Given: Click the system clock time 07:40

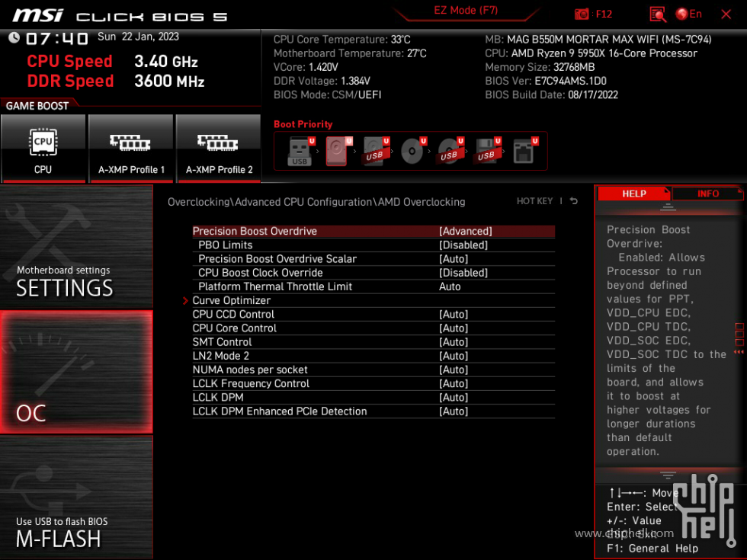Looking at the screenshot, I should [57, 39].
